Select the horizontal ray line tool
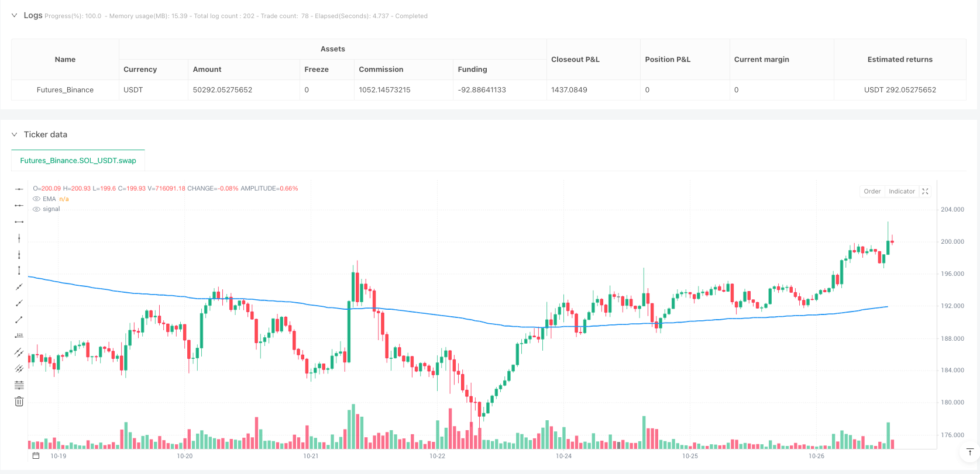 tap(19, 205)
